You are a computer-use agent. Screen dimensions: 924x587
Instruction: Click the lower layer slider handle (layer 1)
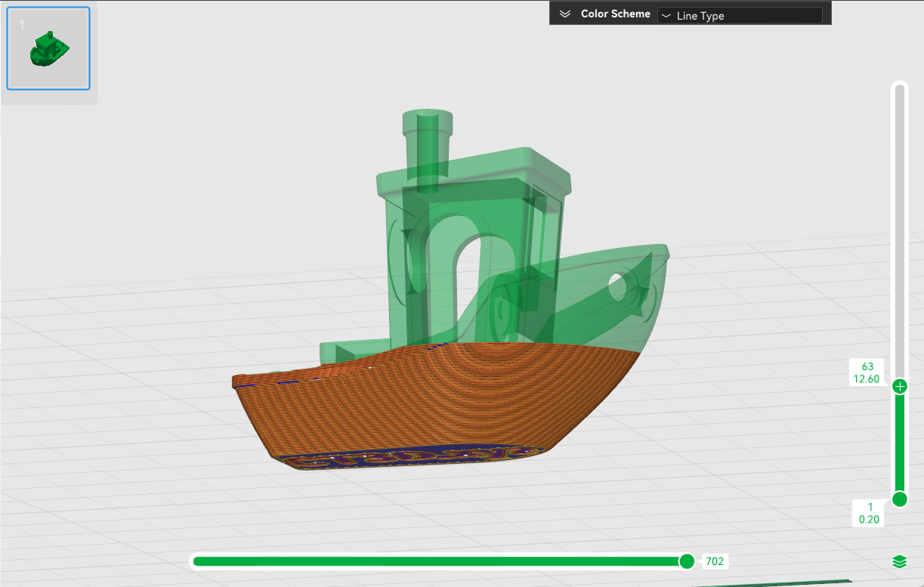click(900, 499)
